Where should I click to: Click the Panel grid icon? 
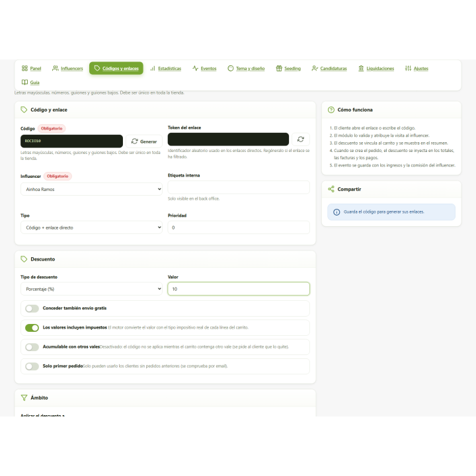coord(24,68)
